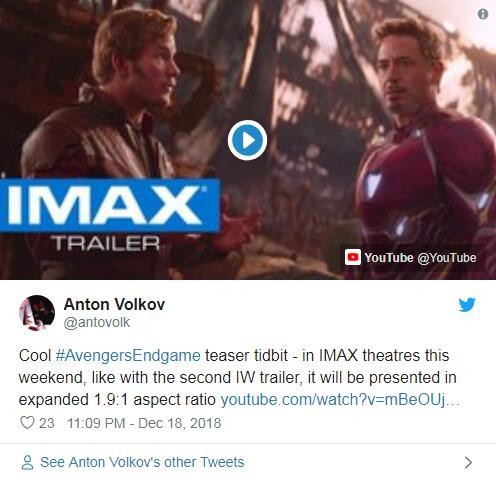Play the IMAX trailer video

pos(247,140)
